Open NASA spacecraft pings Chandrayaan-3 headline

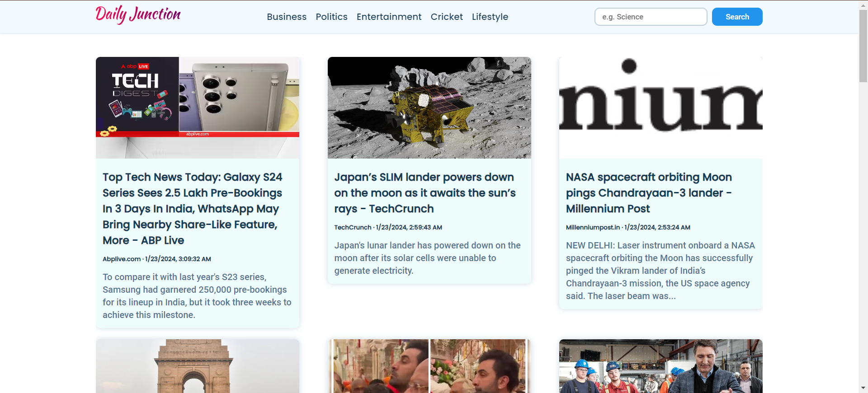[649, 193]
